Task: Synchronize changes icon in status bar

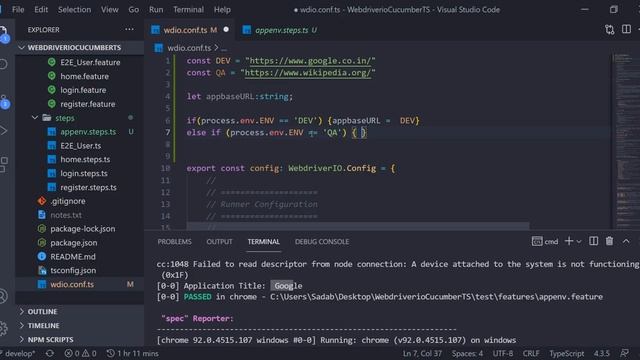Action: pyautogui.click(x=49, y=353)
